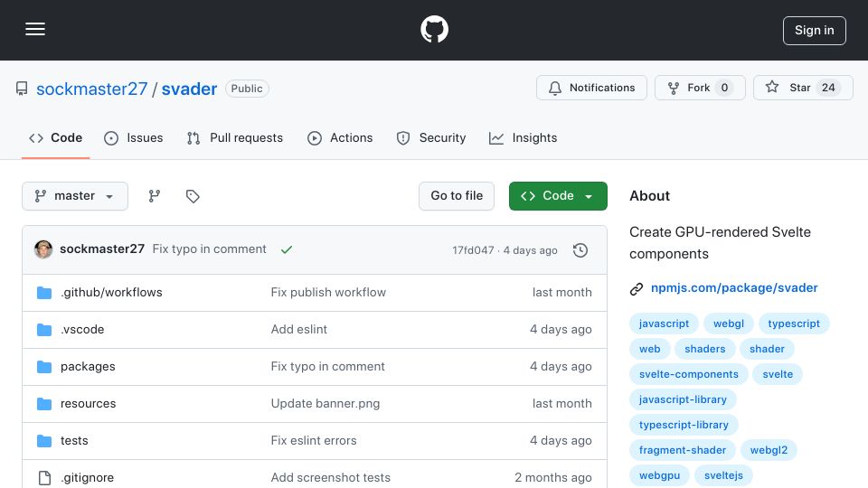Open the Security tab
Screen dimensions: 868x488
tap(431, 137)
